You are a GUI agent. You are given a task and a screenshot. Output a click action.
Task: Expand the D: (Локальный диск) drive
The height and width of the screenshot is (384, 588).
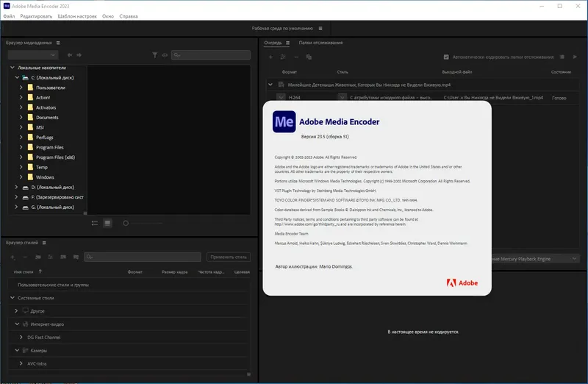tap(16, 187)
